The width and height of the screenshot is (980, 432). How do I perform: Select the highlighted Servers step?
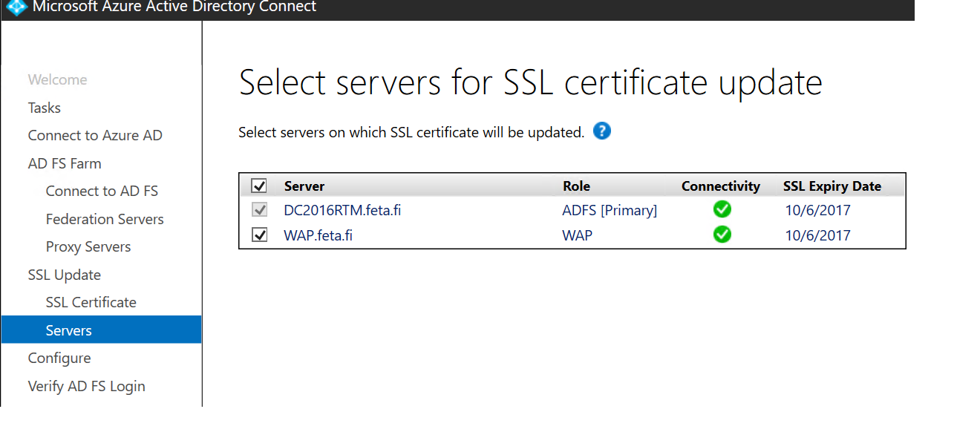[101, 330]
